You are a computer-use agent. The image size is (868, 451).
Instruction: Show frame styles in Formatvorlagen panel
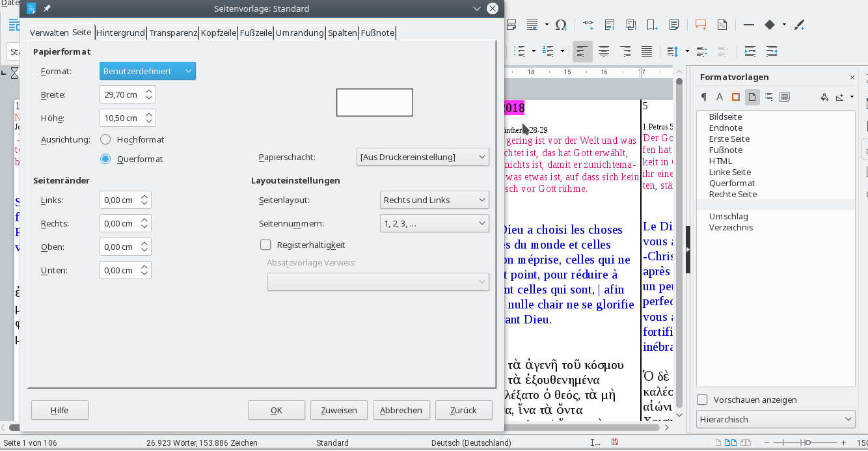(736, 97)
